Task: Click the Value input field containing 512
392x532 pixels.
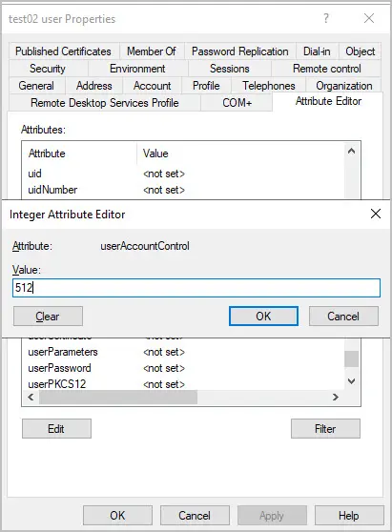Action: point(196,288)
